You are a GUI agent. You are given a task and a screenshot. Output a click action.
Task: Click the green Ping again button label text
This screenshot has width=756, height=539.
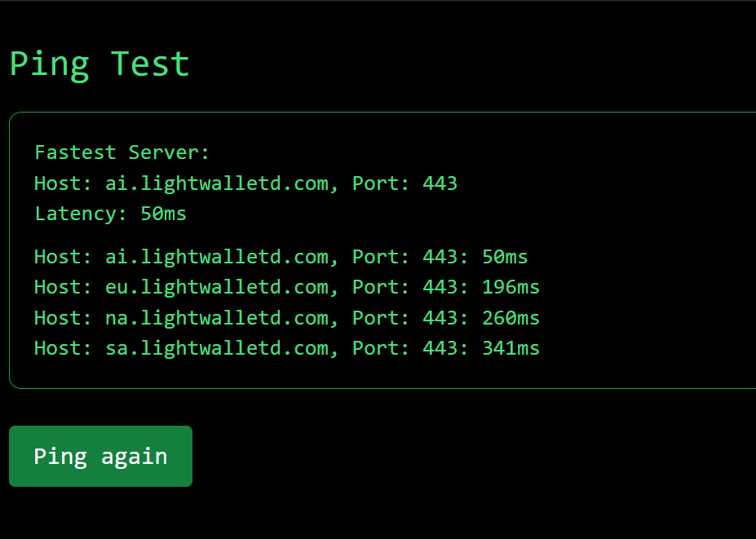[x=100, y=456]
